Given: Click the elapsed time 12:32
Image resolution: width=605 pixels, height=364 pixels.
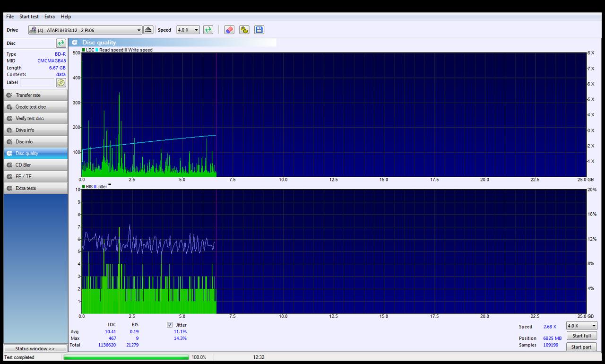Looking at the screenshot, I should click(259, 357).
